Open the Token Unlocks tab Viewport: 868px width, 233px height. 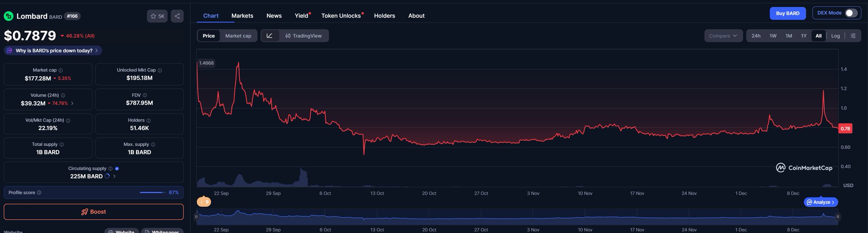pos(341,16)
